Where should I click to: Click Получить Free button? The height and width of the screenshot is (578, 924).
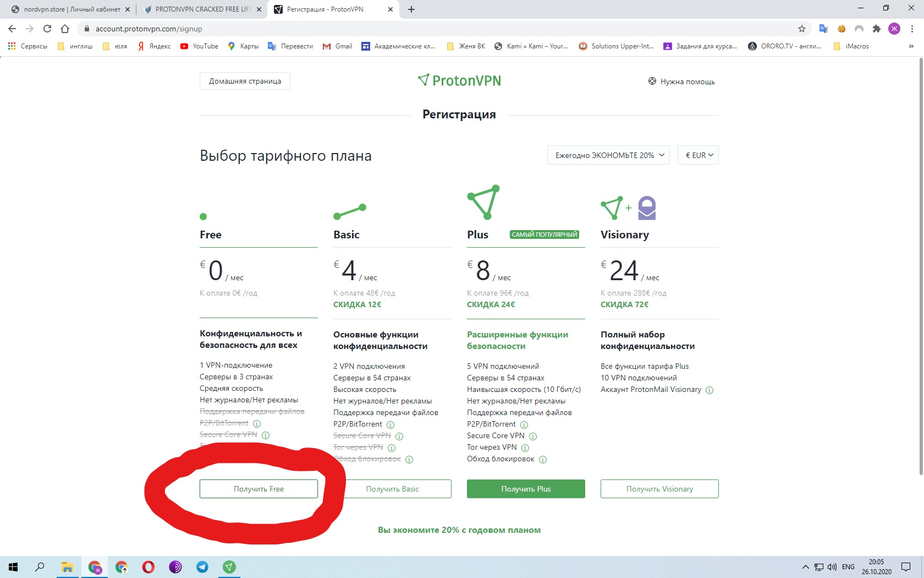[x=258, y=489]
